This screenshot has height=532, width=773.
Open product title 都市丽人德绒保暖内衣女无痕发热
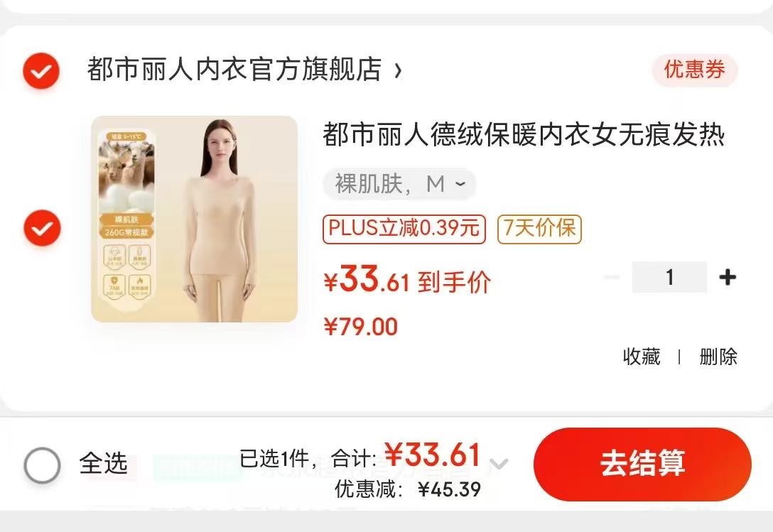(524, 135)
